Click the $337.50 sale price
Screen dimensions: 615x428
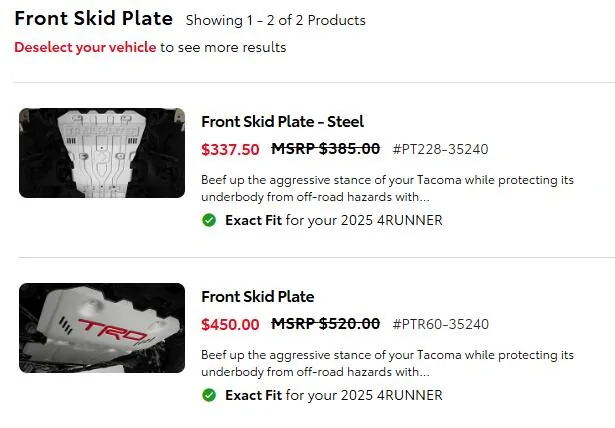point(230,149)
